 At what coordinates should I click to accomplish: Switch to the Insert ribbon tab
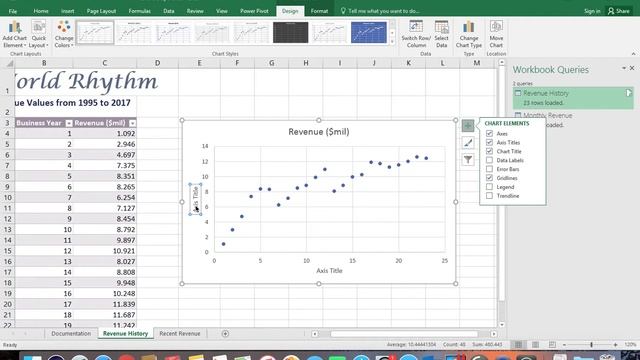67,11
